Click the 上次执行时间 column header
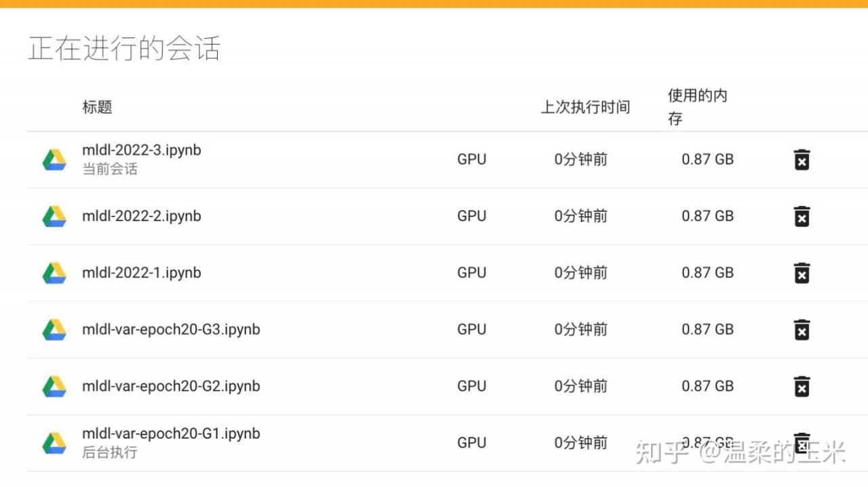This screenshot has height=487, width=868. [x=585, y=107]
